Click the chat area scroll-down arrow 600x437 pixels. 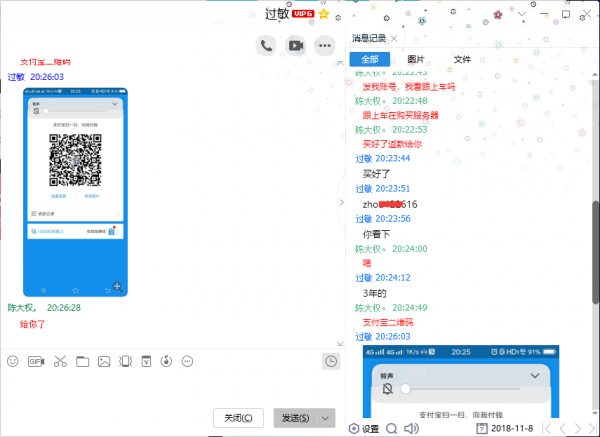pyautogui.click(x=340, y=344)
